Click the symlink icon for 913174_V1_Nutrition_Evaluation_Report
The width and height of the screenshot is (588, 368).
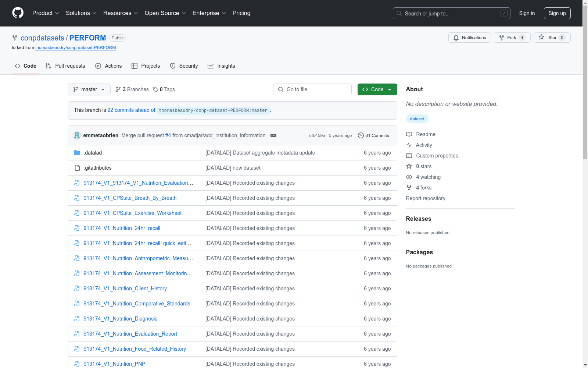[x=77, y=334]
